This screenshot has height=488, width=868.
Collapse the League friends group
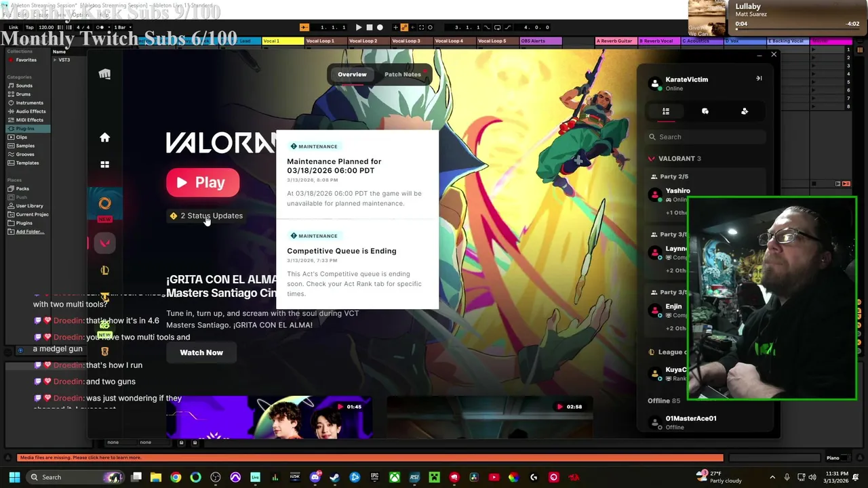pos(666,352)
